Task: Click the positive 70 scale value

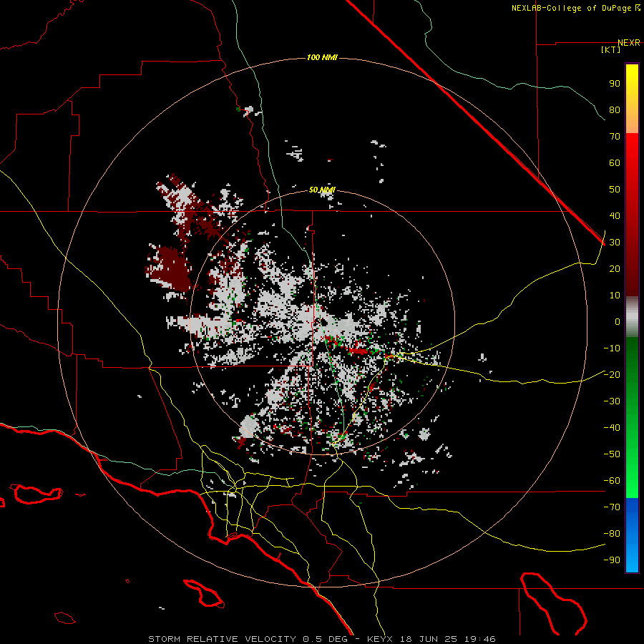Action: point(615,137)
